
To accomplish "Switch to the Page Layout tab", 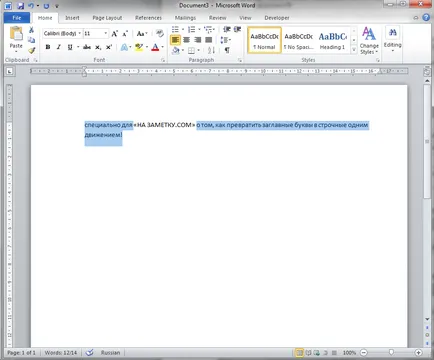I will click(x=107, y=18).
